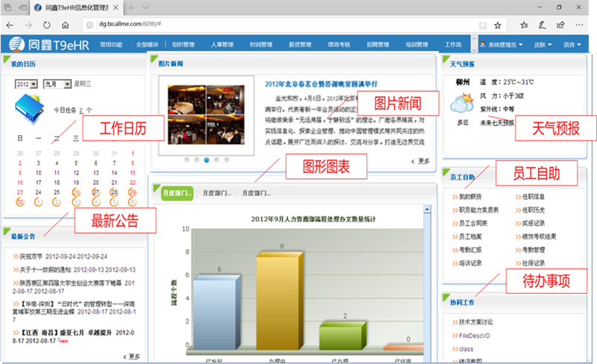Open the 庆祝双节 announcement link
Viewport: 597px width, 364px height.
(34, 257)
